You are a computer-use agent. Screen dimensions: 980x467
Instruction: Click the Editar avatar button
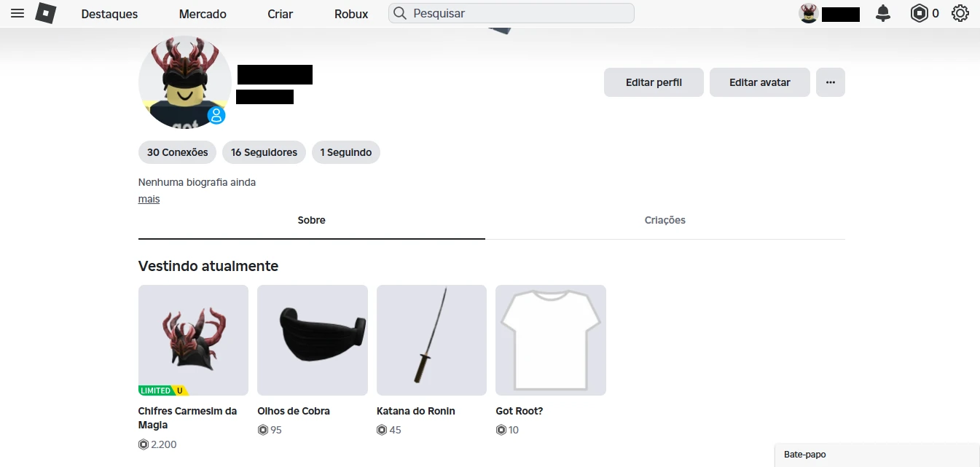tap(759, 82)
